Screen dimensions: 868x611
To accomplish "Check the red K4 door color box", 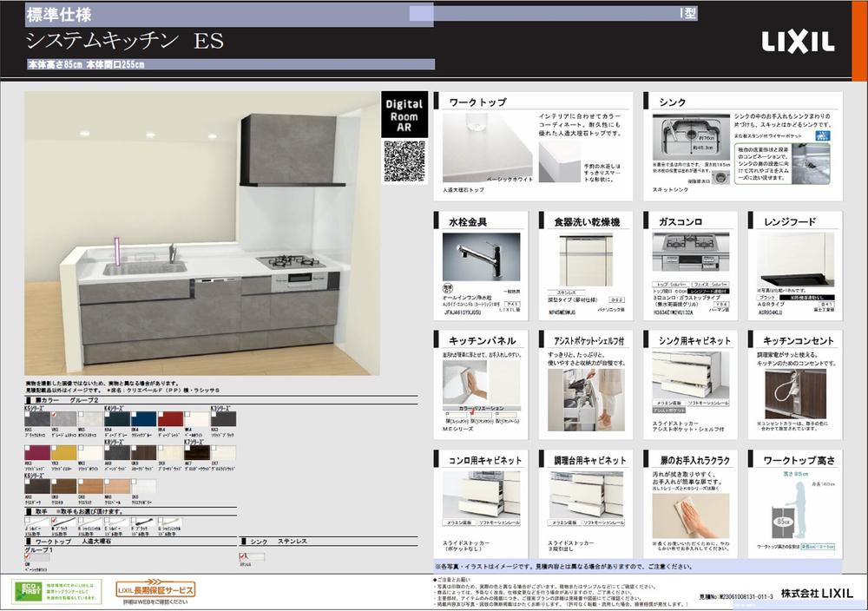I will (x=161, y=414).
